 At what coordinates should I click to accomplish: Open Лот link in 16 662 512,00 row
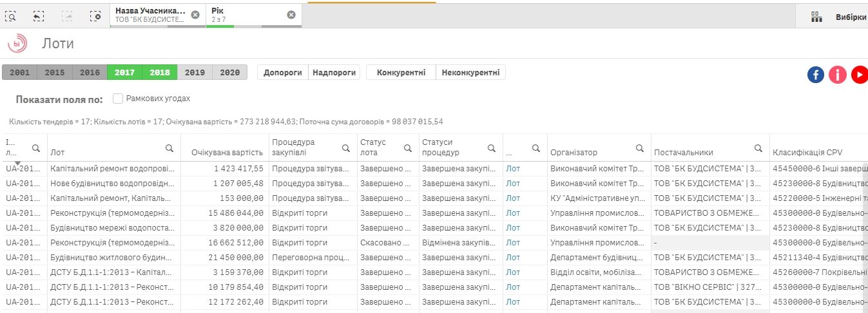pos(513,243)
